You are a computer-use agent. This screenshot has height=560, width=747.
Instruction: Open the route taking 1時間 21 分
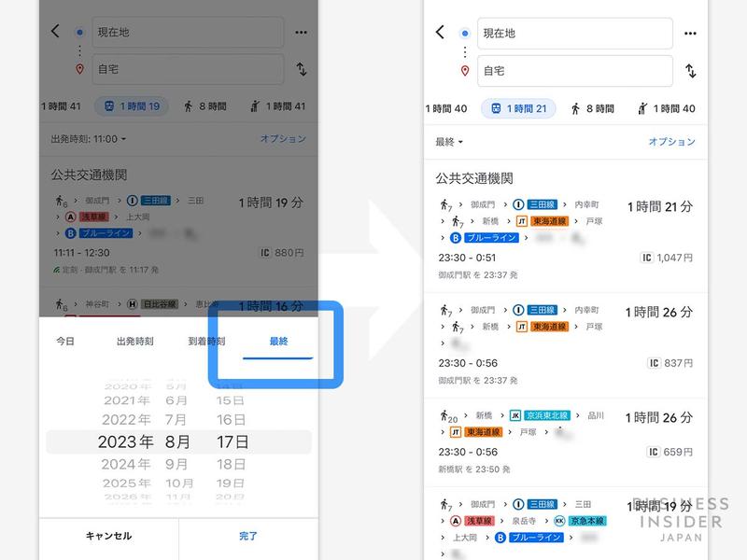(x=566, y=240)
